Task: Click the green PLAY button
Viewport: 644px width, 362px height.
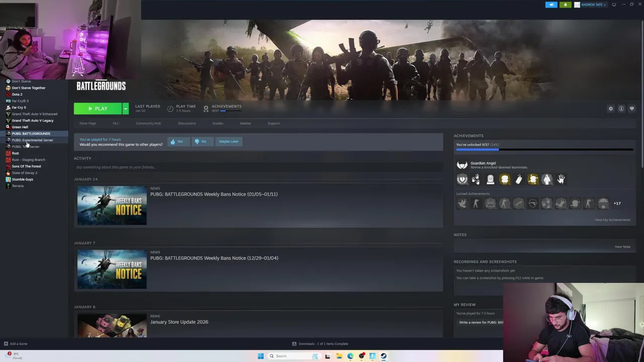Action: click(98, 109)
